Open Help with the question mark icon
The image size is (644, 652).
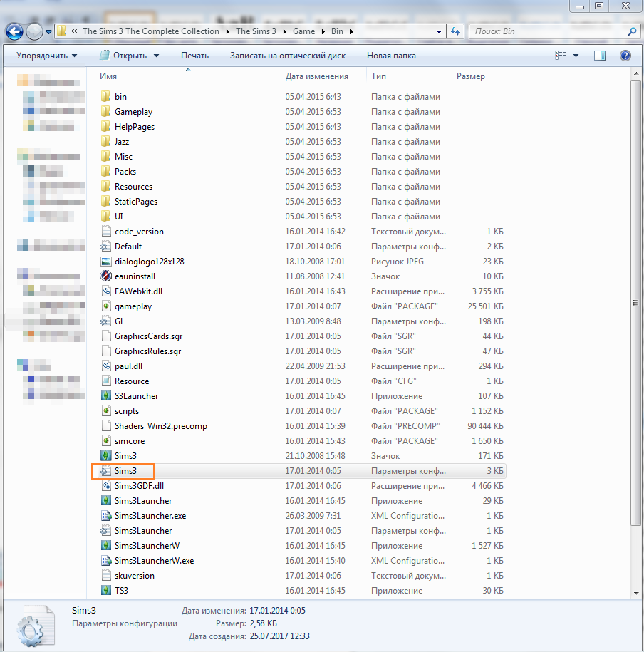[x=625, y=56]
